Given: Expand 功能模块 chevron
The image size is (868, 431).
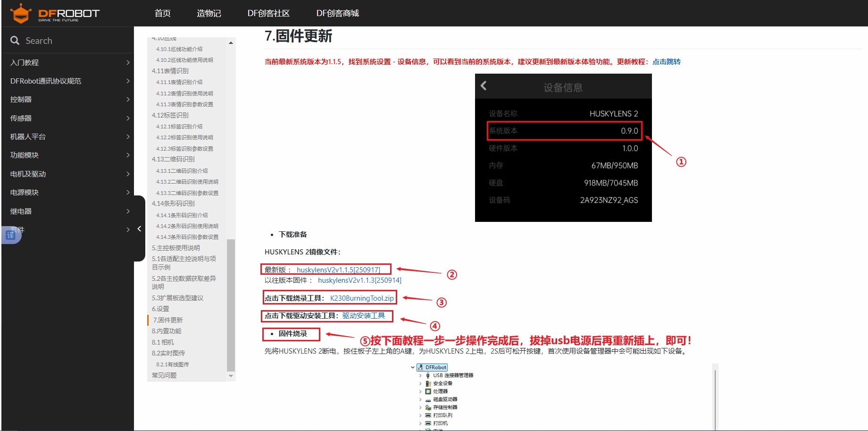Looking at the screenshot, I should coord(128,155).
